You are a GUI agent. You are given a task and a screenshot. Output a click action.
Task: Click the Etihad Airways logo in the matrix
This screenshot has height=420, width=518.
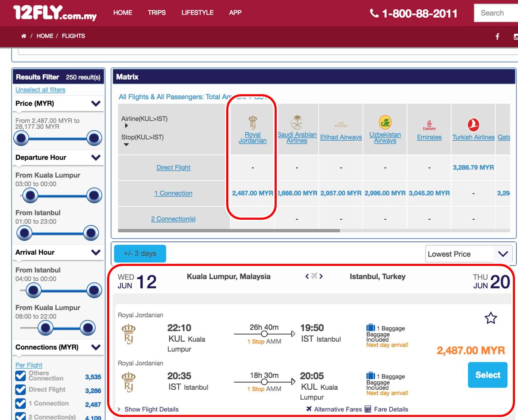(341, 125)
